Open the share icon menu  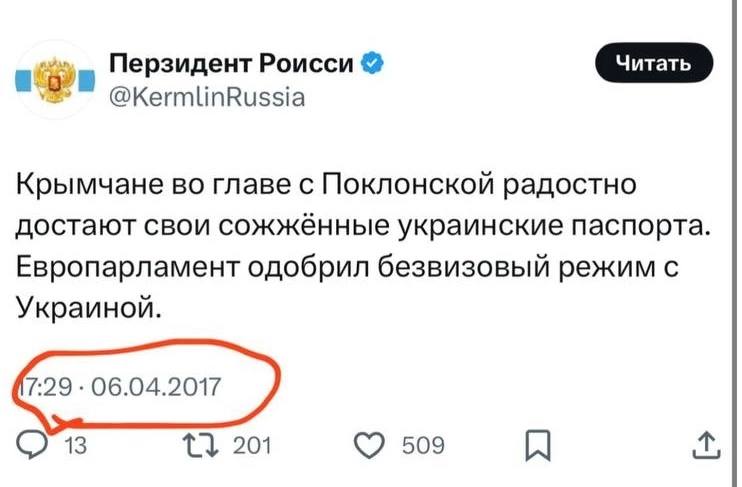point(705,443)
